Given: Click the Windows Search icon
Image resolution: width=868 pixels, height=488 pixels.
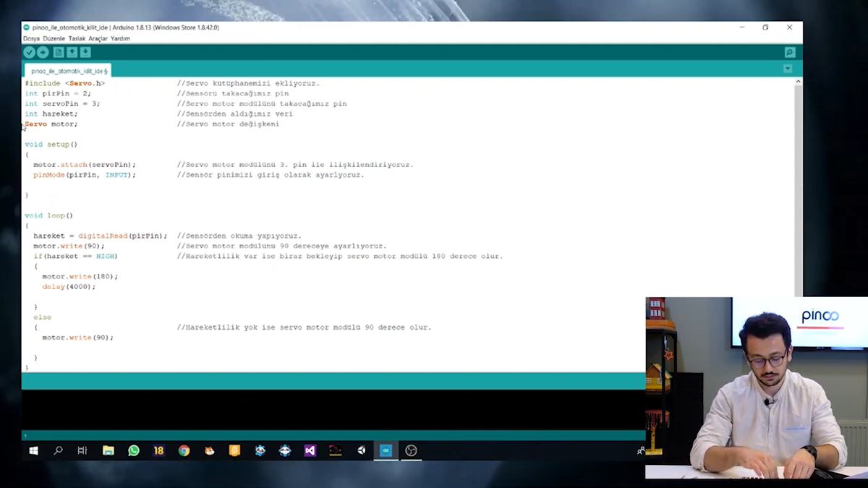Looking at the screenshot, I should point(58,450).
